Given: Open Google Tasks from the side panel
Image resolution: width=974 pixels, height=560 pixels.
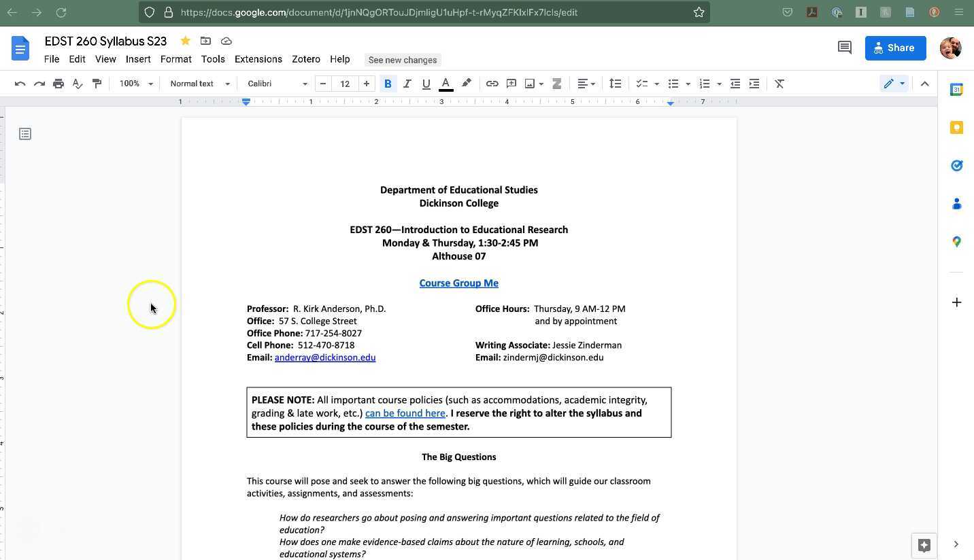Looking at the screenshot, I should tap(956, 165).
